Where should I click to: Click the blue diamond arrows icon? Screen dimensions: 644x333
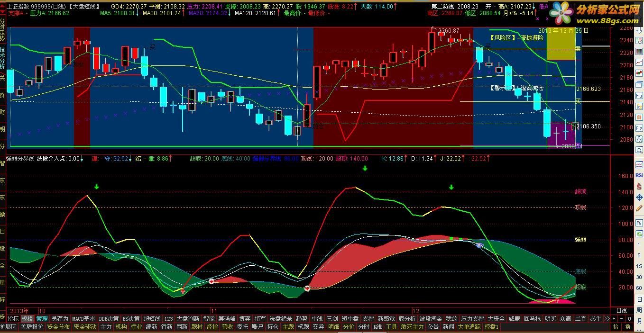pos(639,197)
